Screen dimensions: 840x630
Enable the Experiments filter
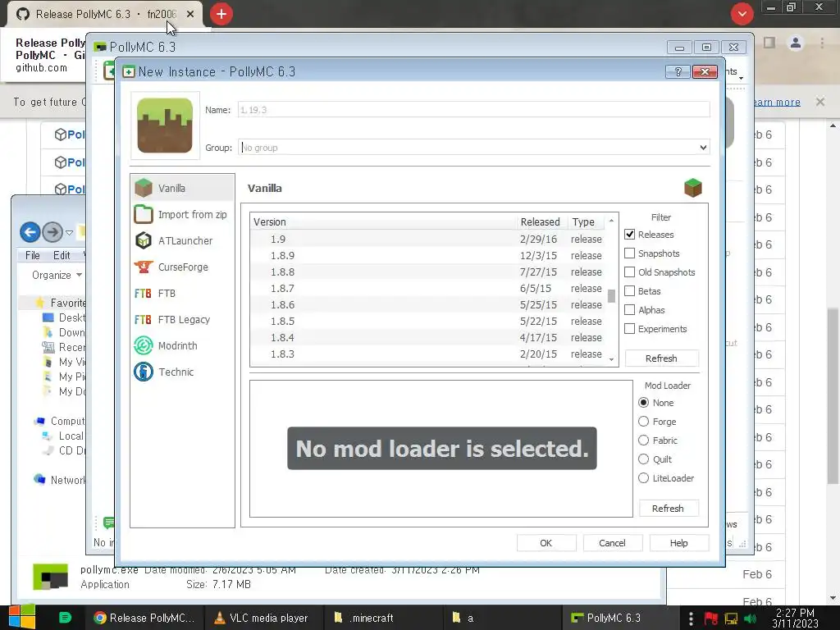pyautogui.click(x=630, y=328)
